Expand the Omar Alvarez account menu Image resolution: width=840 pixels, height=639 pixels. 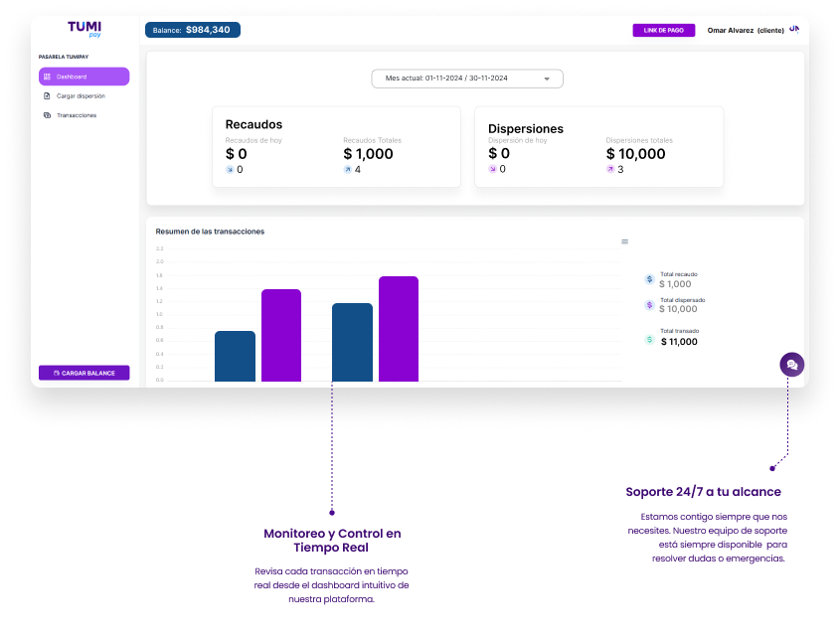(746, 31)
